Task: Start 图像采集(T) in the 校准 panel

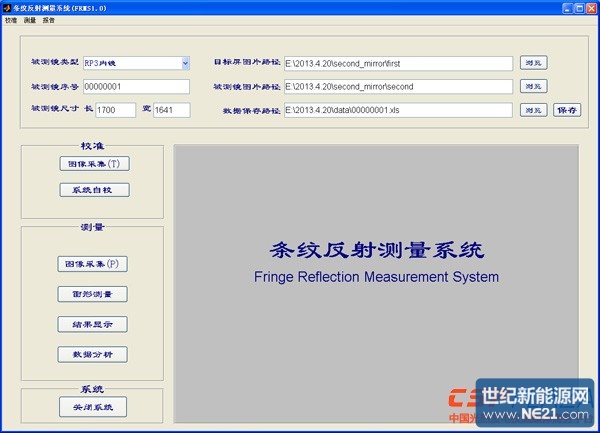Action: [x=94, y=163]
